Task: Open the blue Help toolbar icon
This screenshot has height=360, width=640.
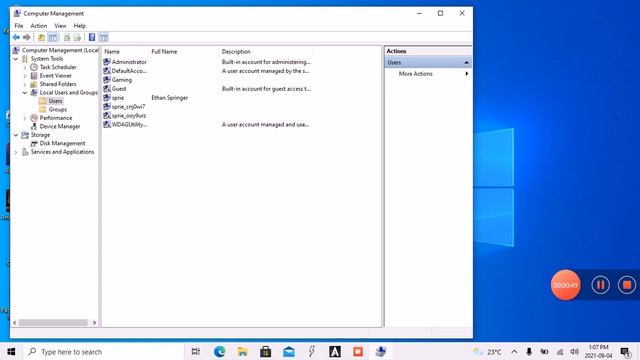Action: coord(92,38)
